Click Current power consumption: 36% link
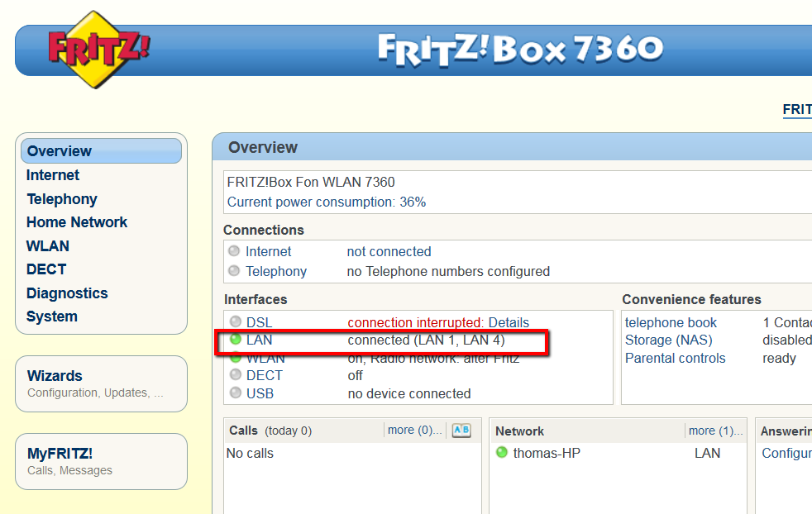This screenshot has width=812, height=514. coord(327,202)
